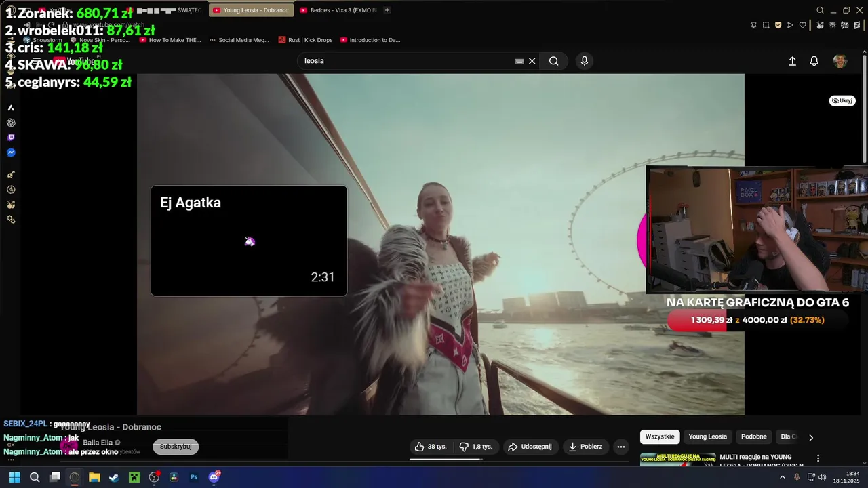
Task: Open the taskbar clock showing 18:34
Action: [x=848, y=477]
